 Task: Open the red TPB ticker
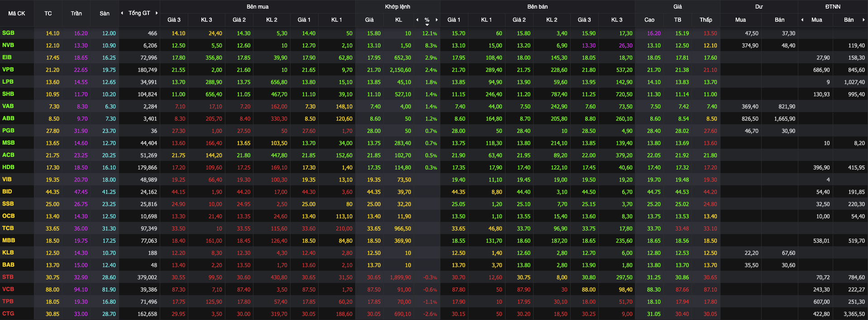point(8,301)
